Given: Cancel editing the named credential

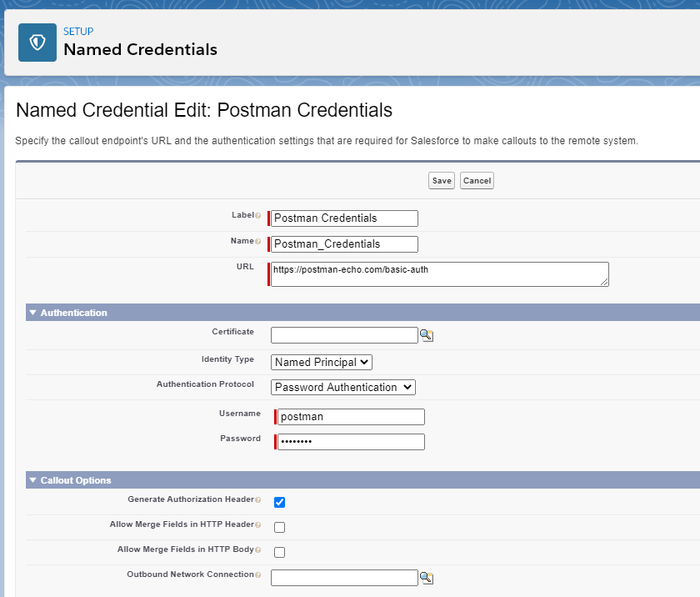Looking at the screenshot, I should point(477,180).
